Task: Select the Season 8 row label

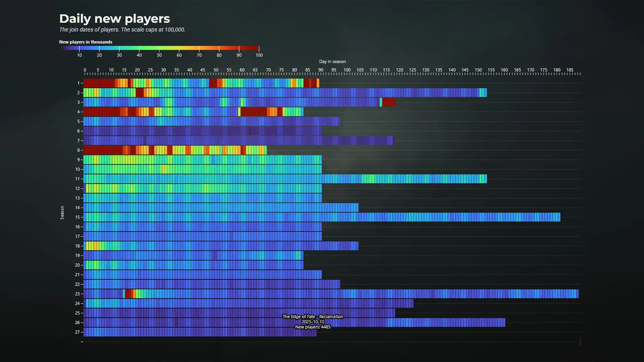Action: [78, 150]
